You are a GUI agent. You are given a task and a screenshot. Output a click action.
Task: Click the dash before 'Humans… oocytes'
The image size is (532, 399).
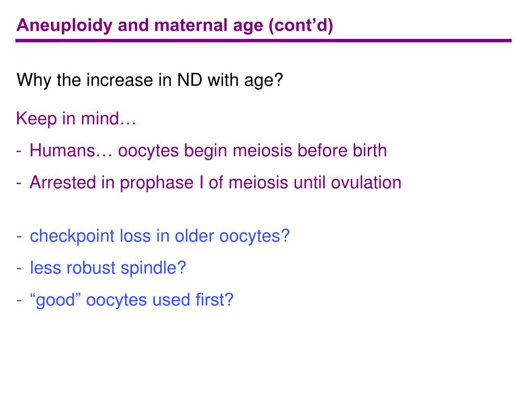coord(19,151)
